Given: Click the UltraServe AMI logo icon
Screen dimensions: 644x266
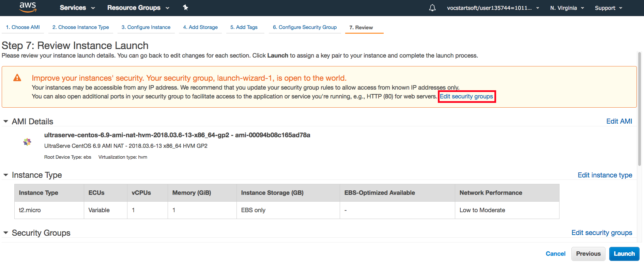Looking at the screenshot, I should click(x=27, y=142).
